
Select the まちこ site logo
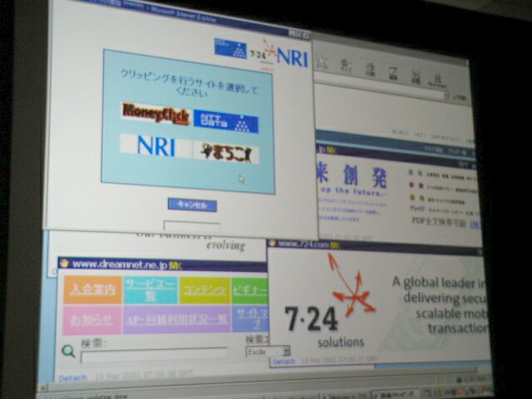[x=226, y=152]
